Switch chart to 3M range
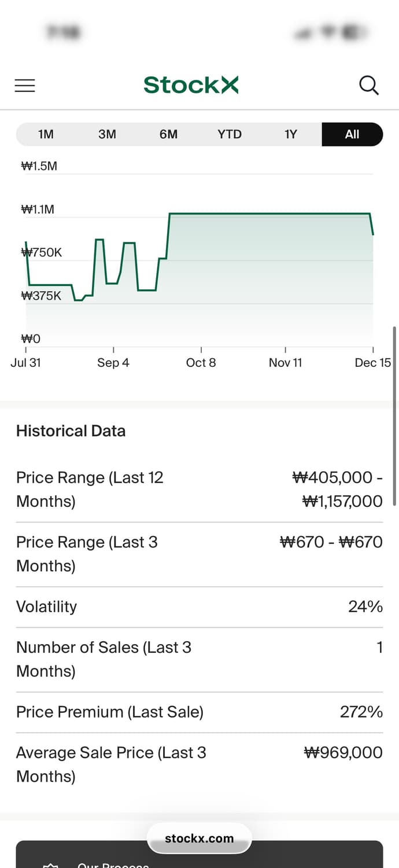 (x=107, y=134)
